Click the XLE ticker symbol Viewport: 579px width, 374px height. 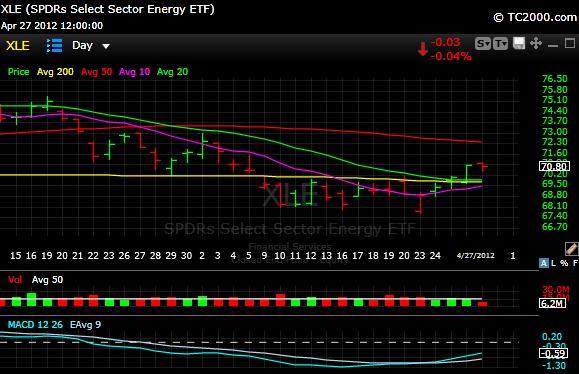[x=18, y=46]
